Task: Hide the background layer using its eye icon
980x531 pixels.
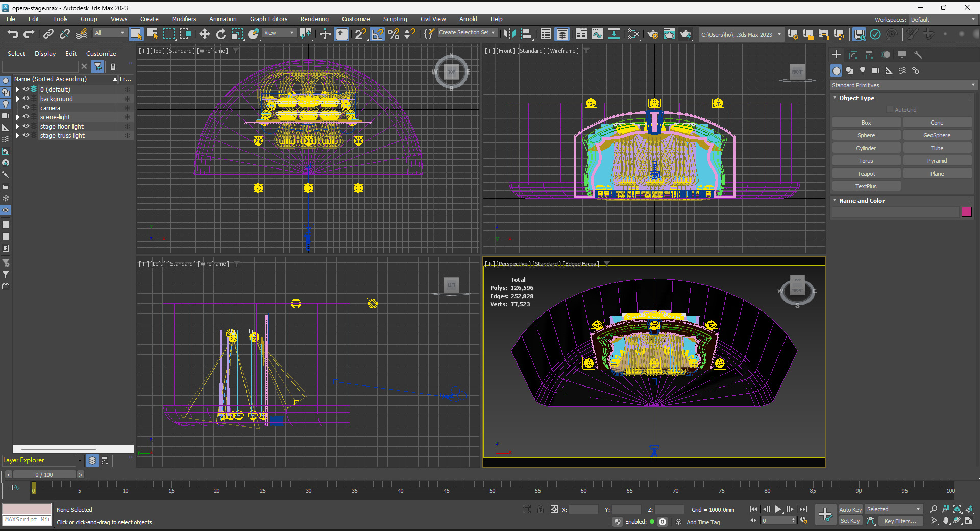Action: click(26, 99)
